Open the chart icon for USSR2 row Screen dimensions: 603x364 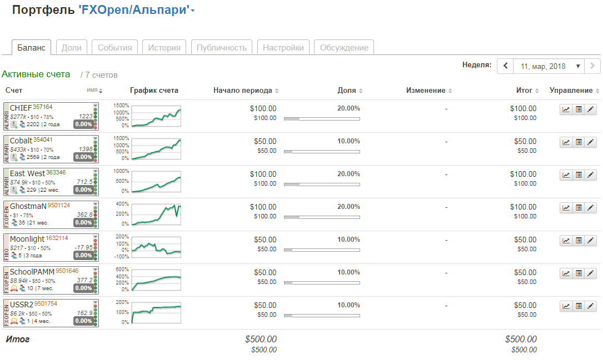tap(566, 306)
